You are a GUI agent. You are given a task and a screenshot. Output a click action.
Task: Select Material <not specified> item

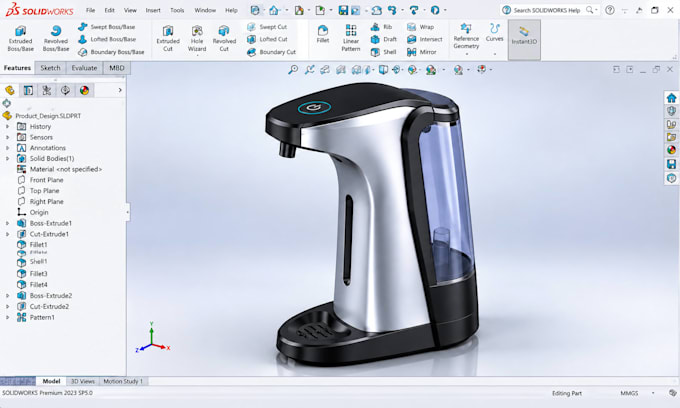point(59,170)
